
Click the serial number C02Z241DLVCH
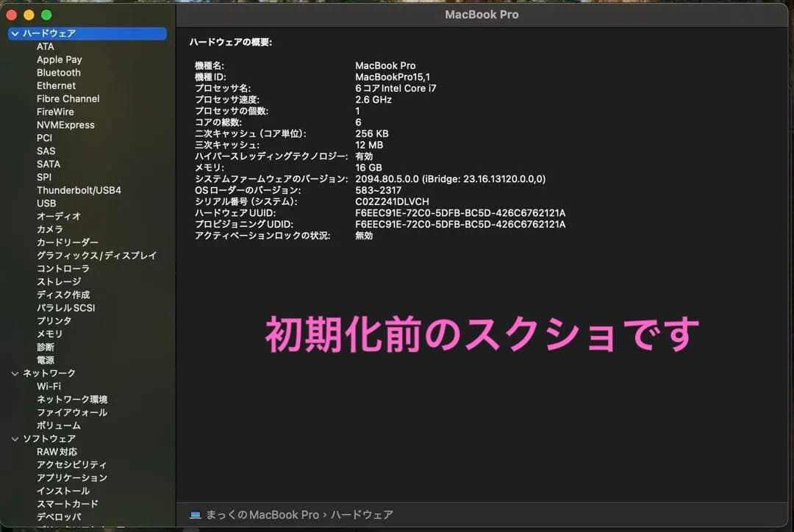pos(392,201)
